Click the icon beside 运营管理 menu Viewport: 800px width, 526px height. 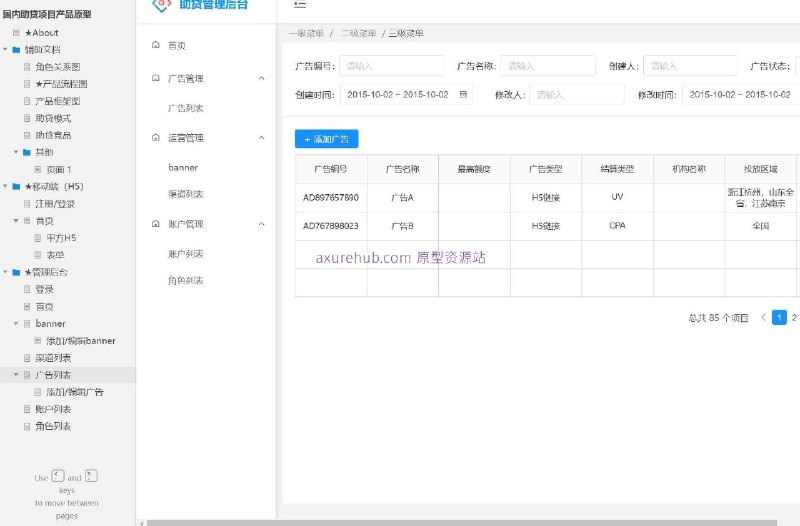pos(156,137)
